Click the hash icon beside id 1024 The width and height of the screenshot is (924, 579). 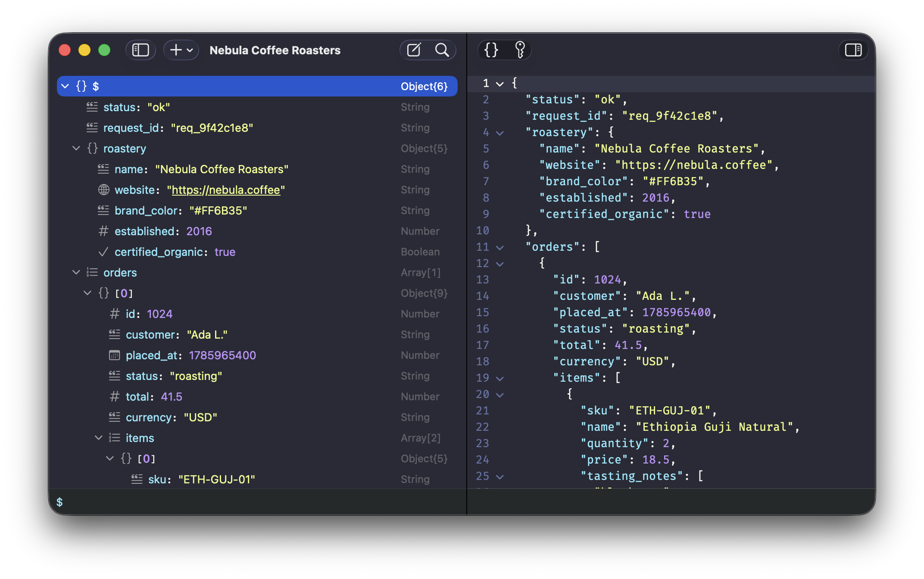115,314
